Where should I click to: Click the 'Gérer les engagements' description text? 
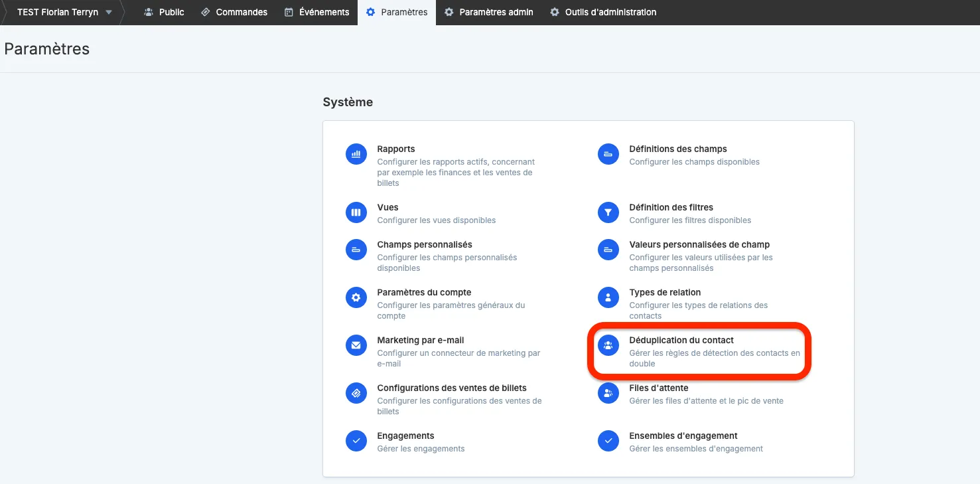coord(421,449)
